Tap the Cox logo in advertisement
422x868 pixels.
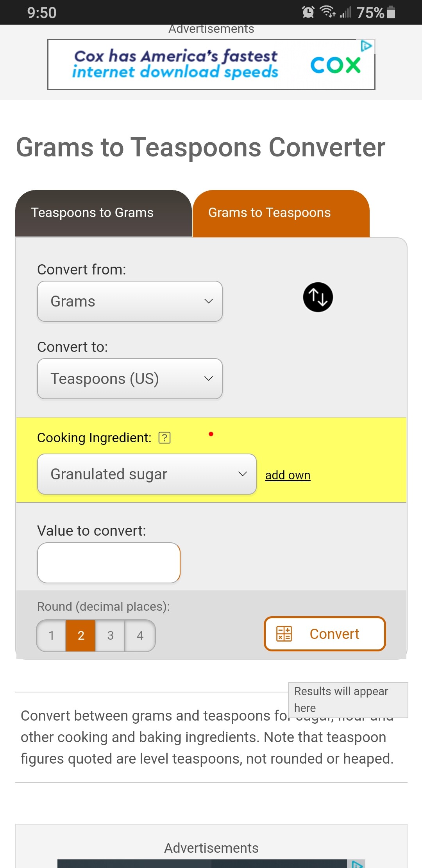tap(335, 65)
